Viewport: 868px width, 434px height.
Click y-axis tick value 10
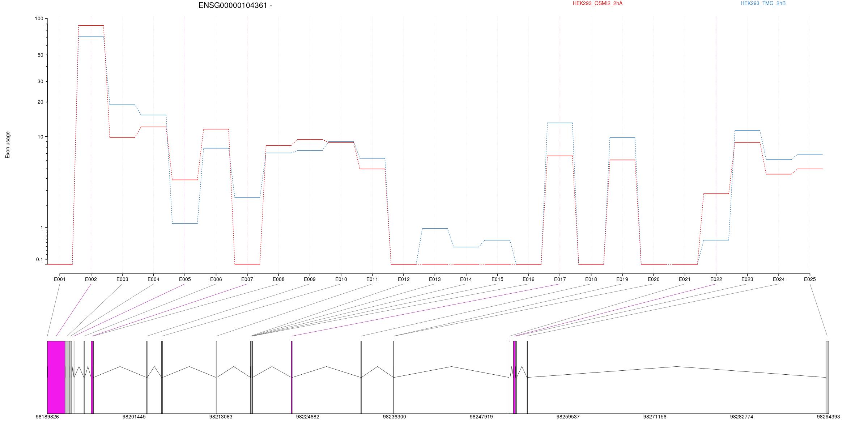click(x=40, y=137)
